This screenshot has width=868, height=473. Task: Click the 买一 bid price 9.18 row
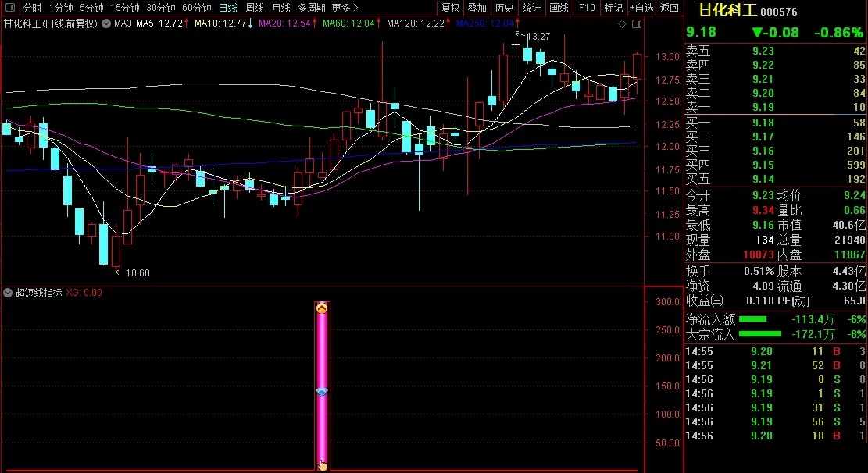pos(776,123)
